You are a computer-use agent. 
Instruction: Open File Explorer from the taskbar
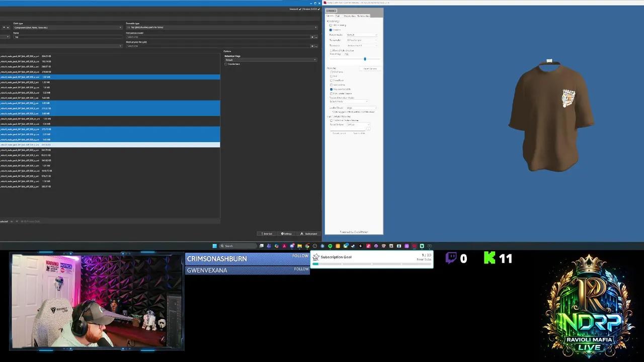[299, 246]
